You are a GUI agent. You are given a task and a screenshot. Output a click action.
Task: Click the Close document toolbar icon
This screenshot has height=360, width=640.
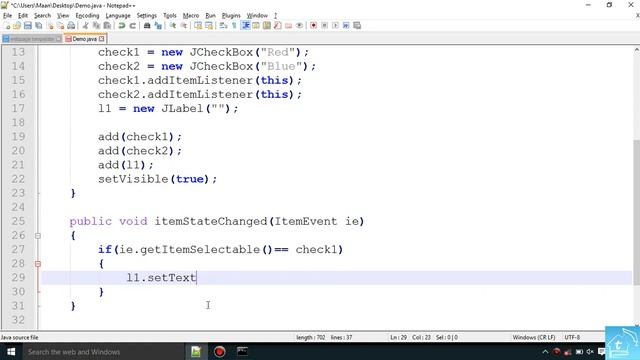(50, 26)
